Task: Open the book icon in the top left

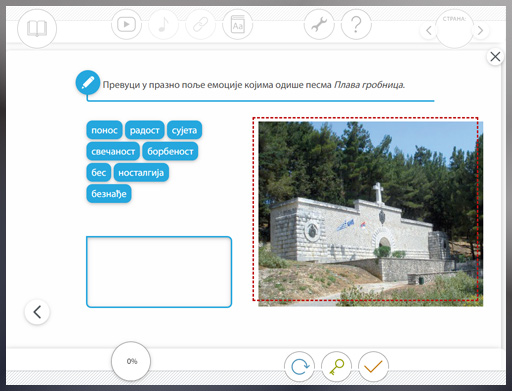Action: (x=37, y=28)
